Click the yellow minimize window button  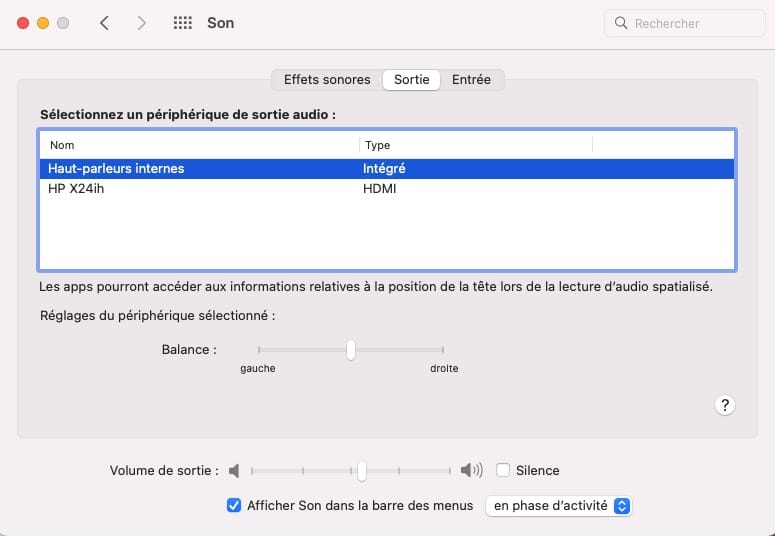(x=43, y=23)
